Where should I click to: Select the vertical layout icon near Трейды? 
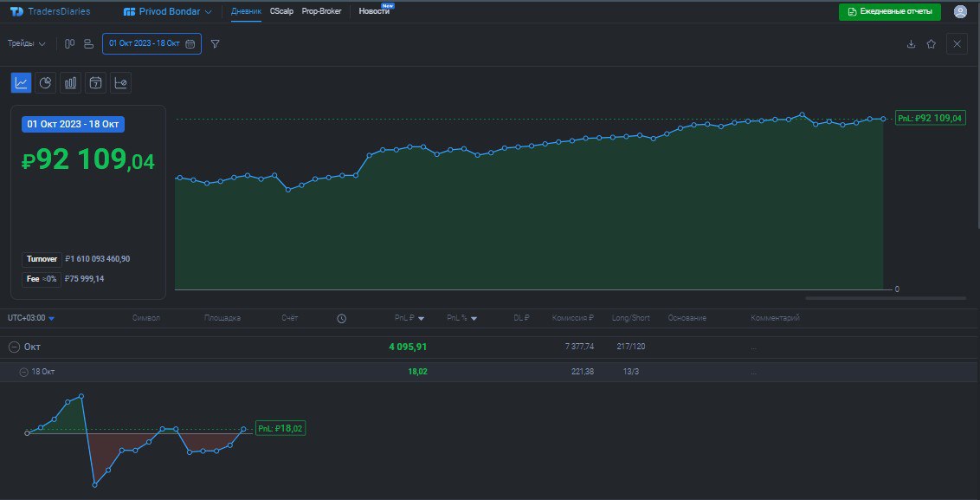tap(69, 43)
